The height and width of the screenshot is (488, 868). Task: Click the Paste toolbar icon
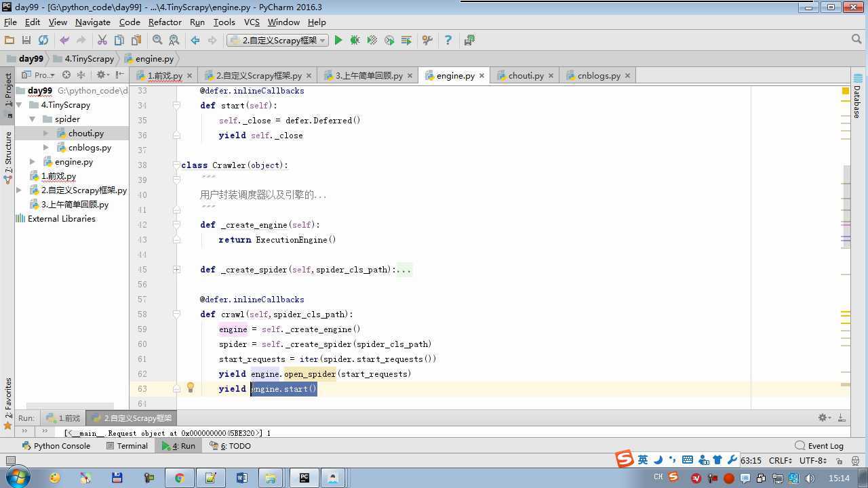point(136,41)
